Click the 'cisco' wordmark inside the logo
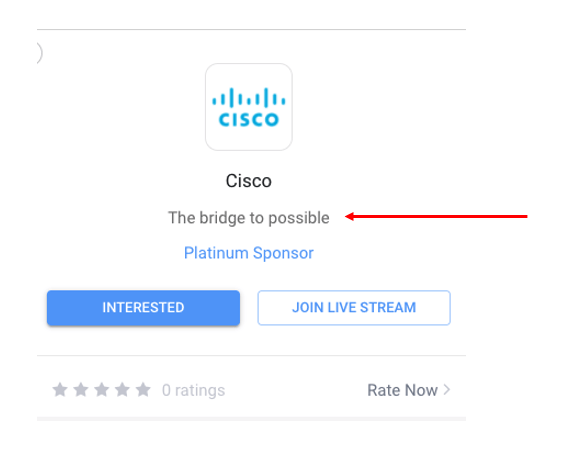Image resolution: width=564 pixels, height=453 pixels. [x=249, y=119]
